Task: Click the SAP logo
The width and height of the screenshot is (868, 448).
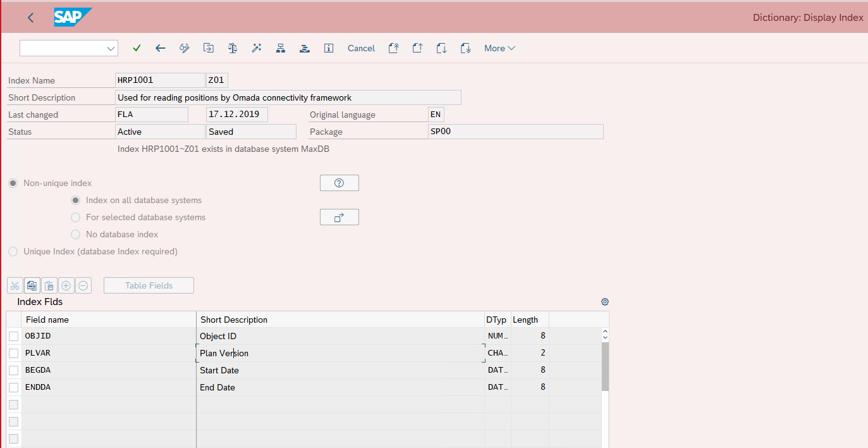Action: (x=73, y=17)
